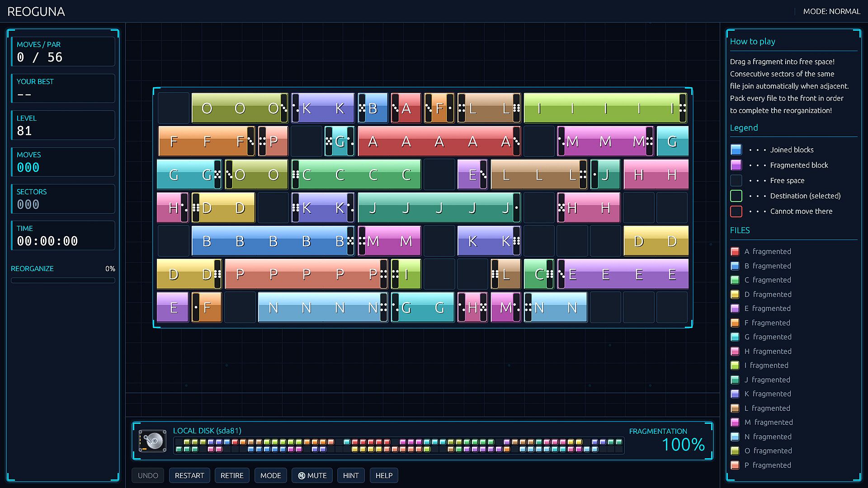Select the three-sector O block in top row
The image size is (868, 488).
pyautogui.click(x=240, y=108)
